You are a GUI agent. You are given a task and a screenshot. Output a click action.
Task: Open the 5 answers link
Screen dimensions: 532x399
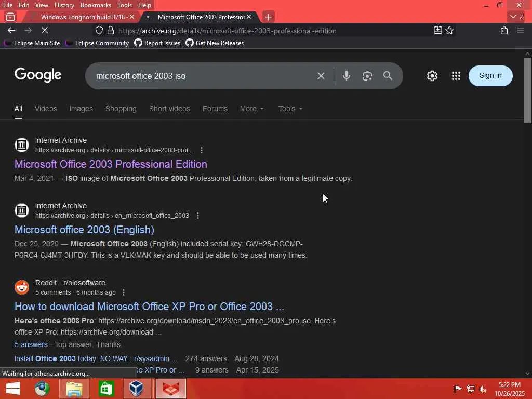pyautogui.click(x=31, y=344)
